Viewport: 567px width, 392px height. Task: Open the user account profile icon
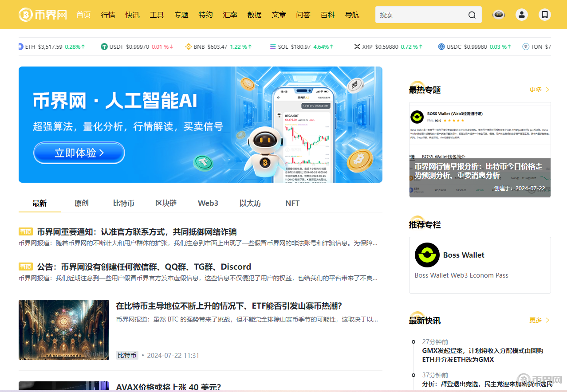[x=522, y=15]
